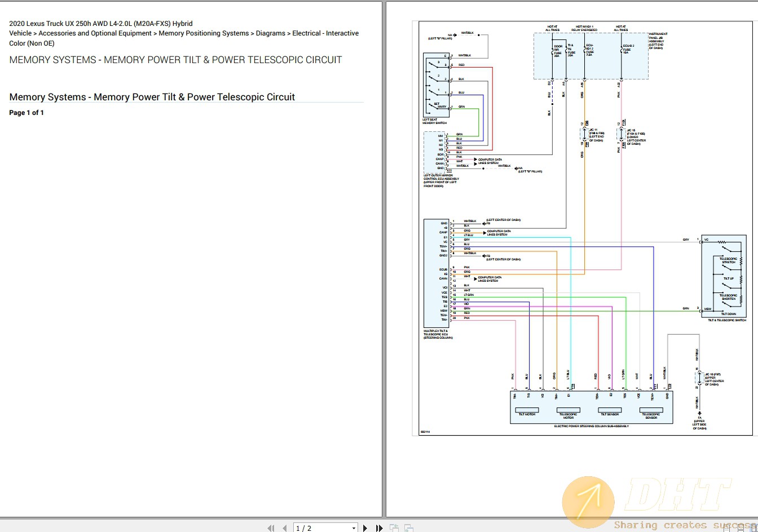Click the '2020 Lexus Truck UX 250h' title line
This screenshot has height=532, width=758.
click(x=101, y=24)
